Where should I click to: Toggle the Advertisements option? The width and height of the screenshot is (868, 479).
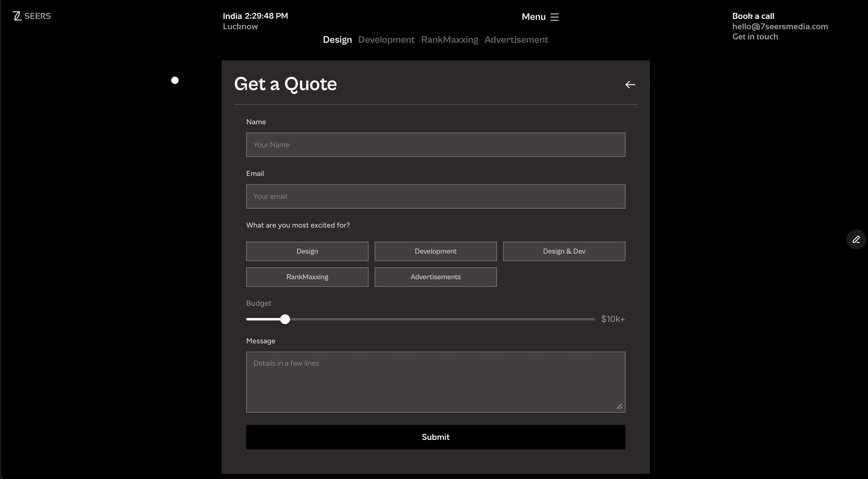pyautogui.click(x=435, y=277)
